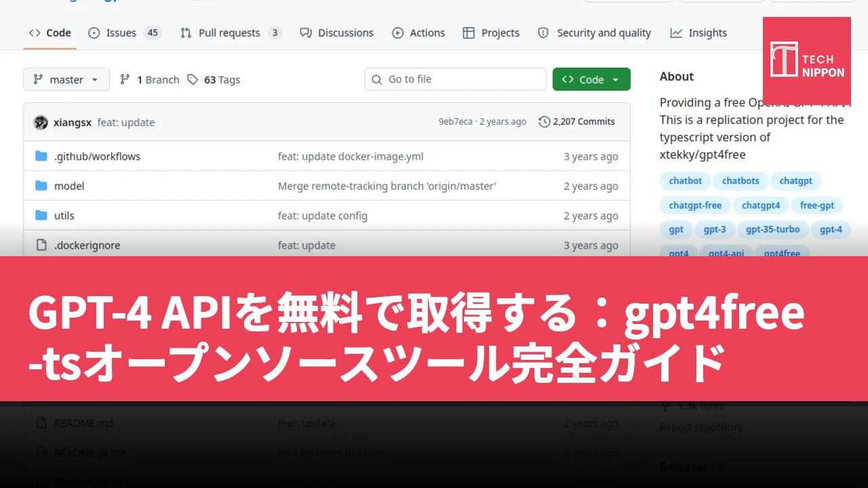Screen dimensions: 868x488
Task: Show the Insights tab
Action: (x=698, y=33)
